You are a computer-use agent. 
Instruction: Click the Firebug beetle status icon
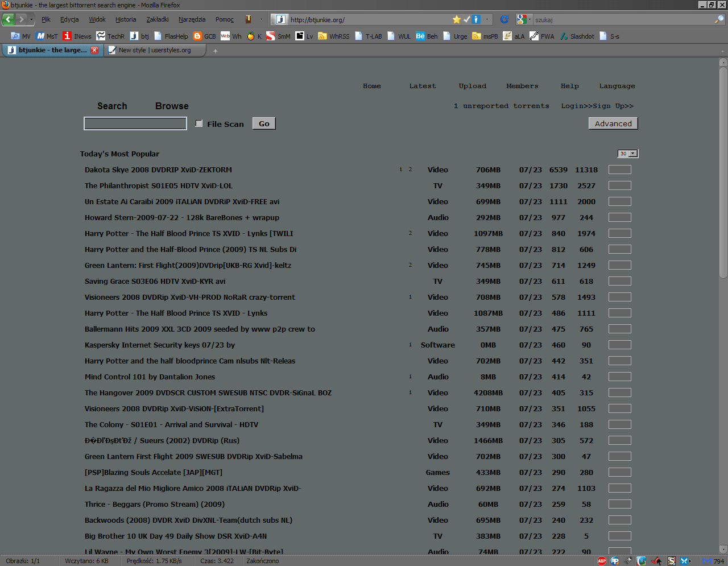(x=628, y=561)
